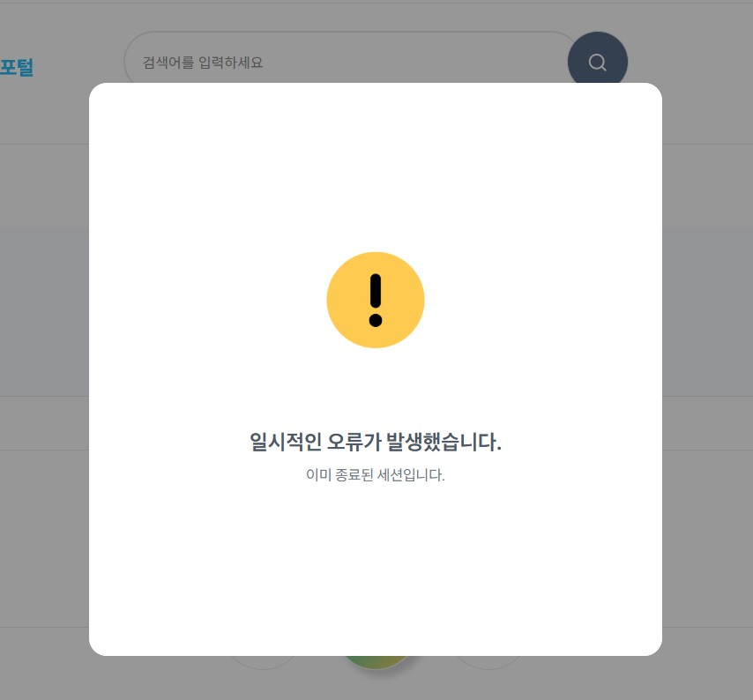Select the 이미 종료된 세션입니다 message text
The height and width of the screenshot is (700, 753).
click(376, 475)
